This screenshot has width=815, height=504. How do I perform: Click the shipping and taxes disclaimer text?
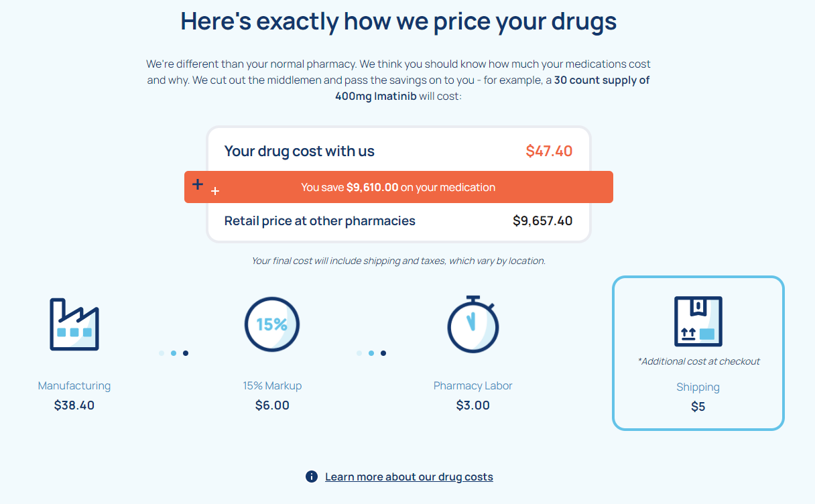(399, 261)
